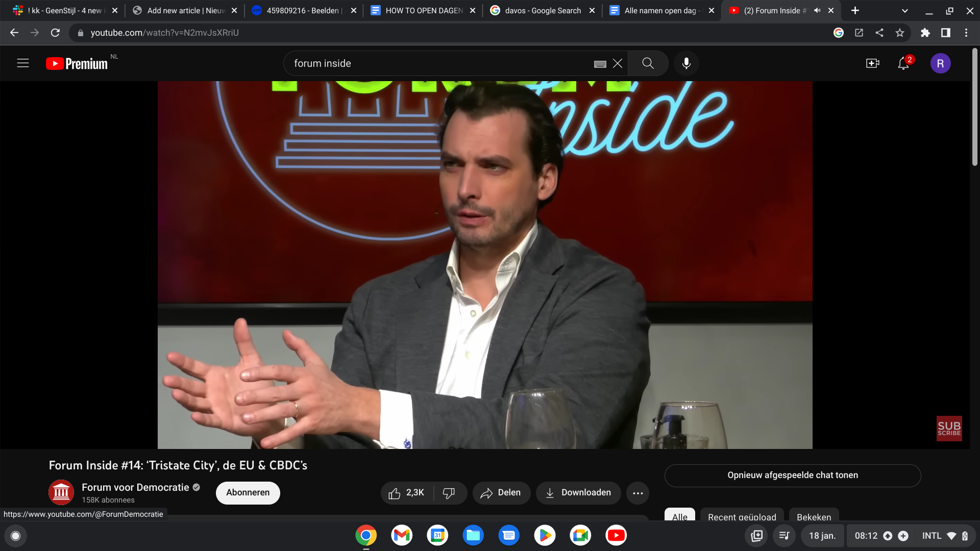Open the more actions three-dot menu

pyautogui.click(x=638, y=493)
